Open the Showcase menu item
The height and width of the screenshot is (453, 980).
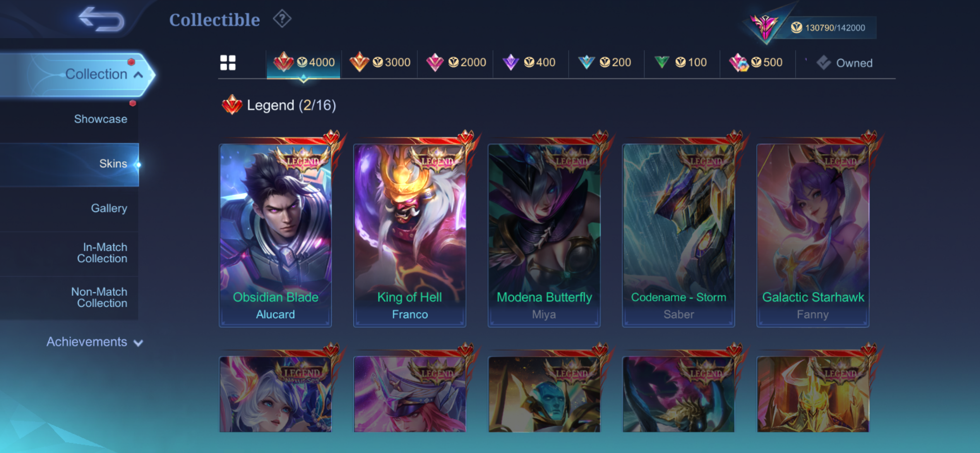click(100, 119)
